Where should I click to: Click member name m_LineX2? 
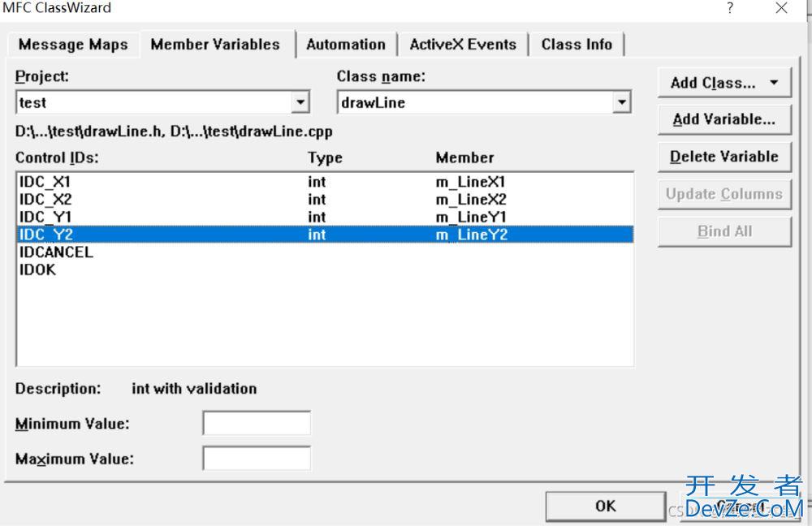pos(471,200)
